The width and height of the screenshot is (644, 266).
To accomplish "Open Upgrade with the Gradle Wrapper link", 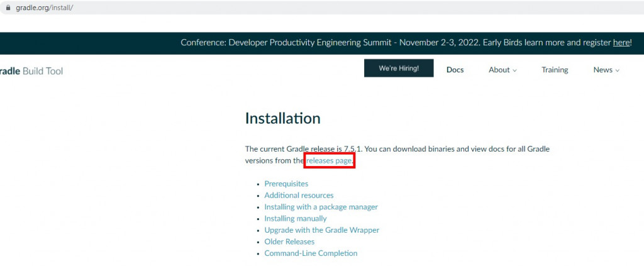I will point(322,230).
